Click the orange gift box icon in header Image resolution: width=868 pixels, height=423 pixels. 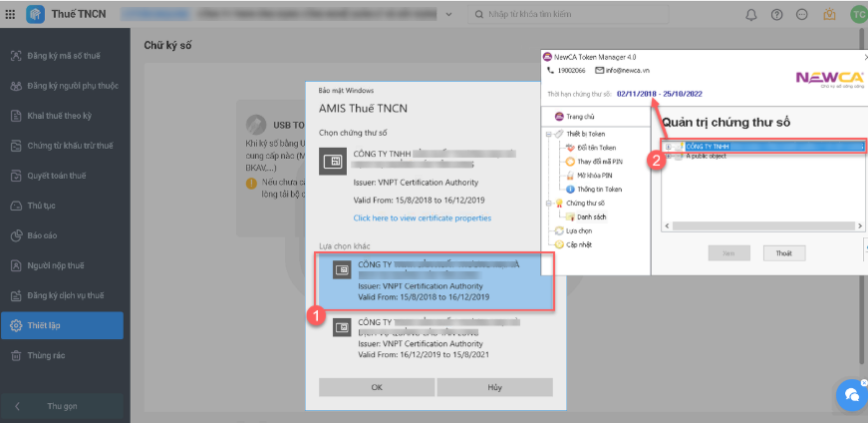[x=829, y=15]
